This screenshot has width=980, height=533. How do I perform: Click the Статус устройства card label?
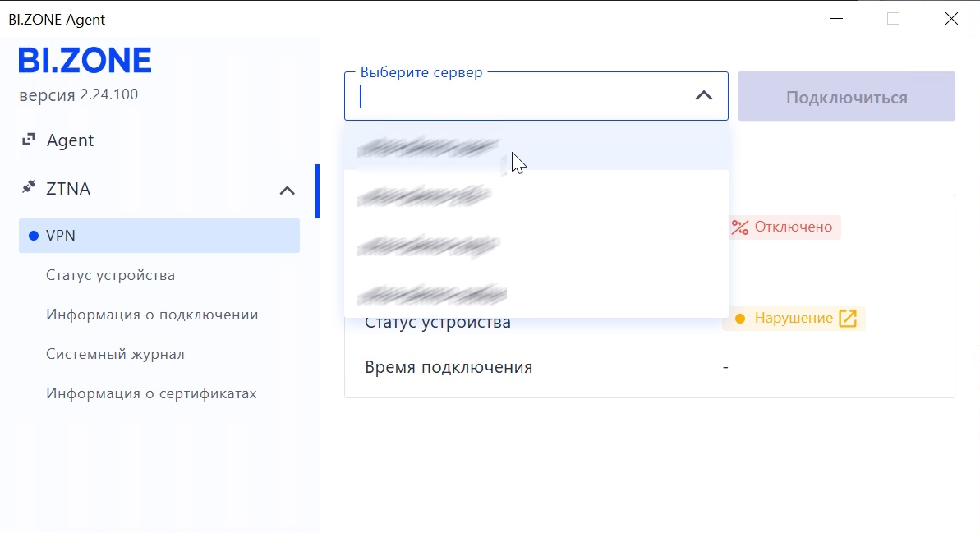point(438,323)
